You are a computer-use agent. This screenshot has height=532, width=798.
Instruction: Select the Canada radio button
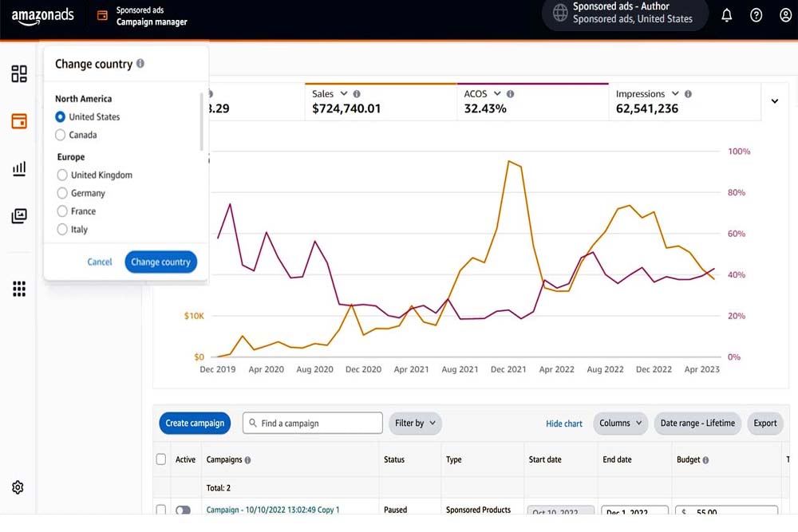[60, 134]
